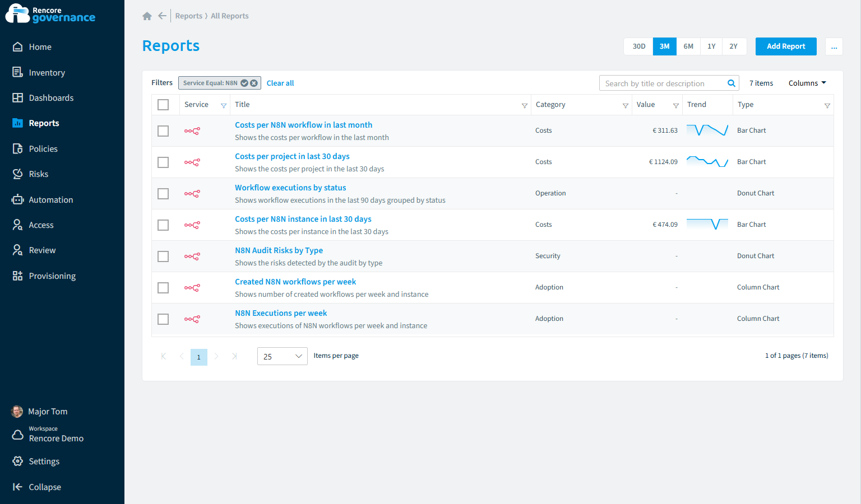Image resolution: width=861 pixels, height=504 pixels.
Task: Check Costs per project row checkbox
Action: pos(163,162)
